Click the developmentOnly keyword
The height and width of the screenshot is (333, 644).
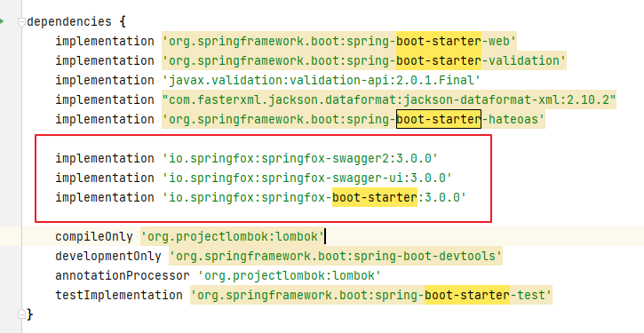(108, 257)
